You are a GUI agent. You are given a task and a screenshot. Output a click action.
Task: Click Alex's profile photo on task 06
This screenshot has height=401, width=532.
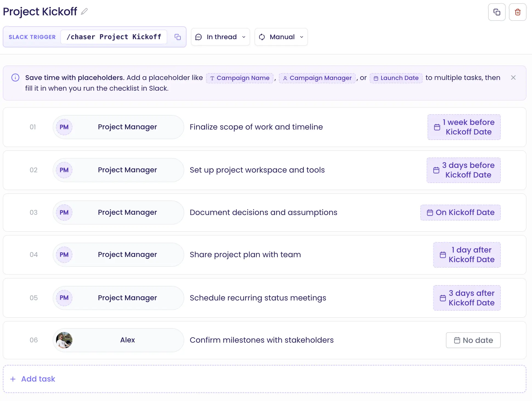coord(64,340)
